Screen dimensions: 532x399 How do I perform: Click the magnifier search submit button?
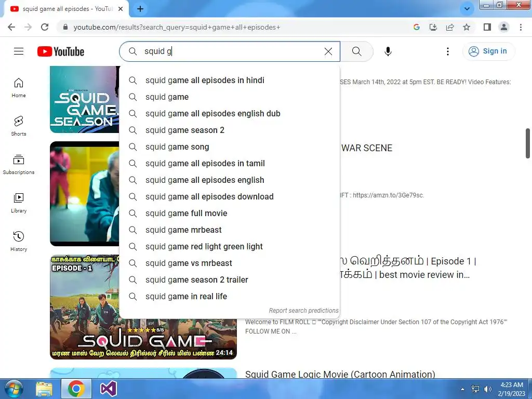coord(356,51)
